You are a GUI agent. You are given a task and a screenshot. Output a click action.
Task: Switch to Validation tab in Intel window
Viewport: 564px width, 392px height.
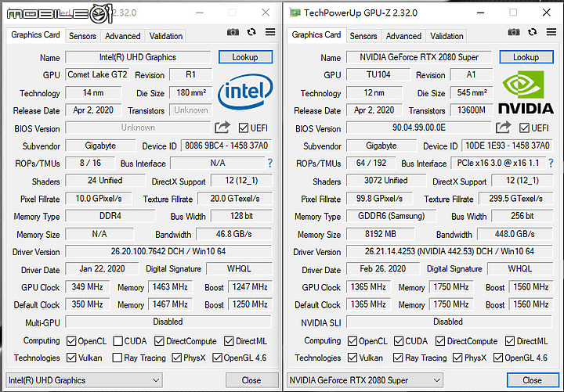tap(166, 36)
